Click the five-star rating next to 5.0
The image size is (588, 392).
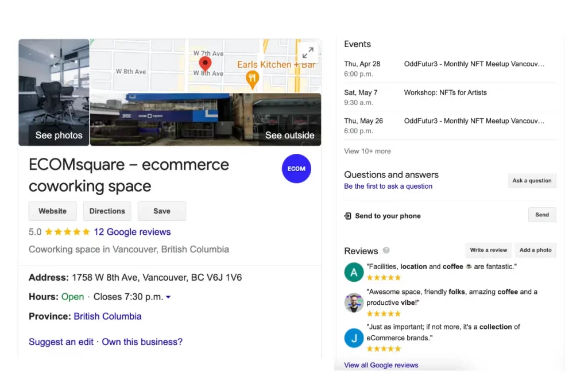(68, 232)
